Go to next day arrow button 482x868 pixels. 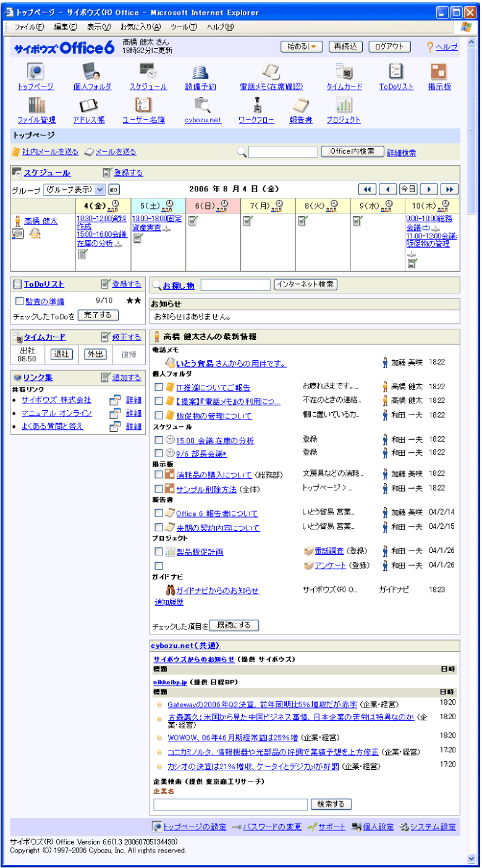coord(428,189)
